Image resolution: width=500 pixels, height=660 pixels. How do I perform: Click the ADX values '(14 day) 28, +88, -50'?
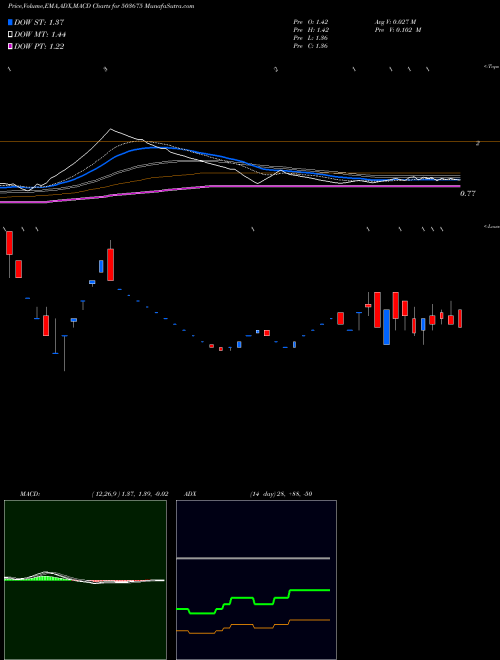click(x=280, y=494)
